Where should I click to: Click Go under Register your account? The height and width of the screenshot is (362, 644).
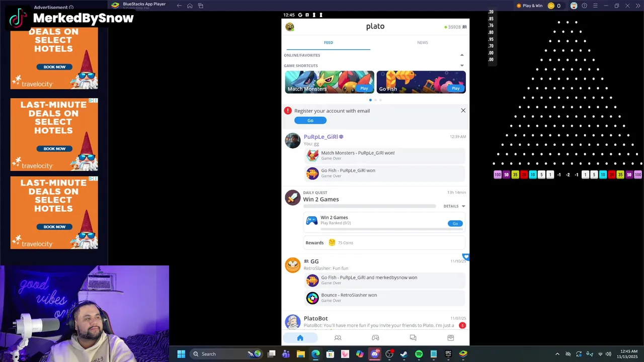click(x=310, y=121)
